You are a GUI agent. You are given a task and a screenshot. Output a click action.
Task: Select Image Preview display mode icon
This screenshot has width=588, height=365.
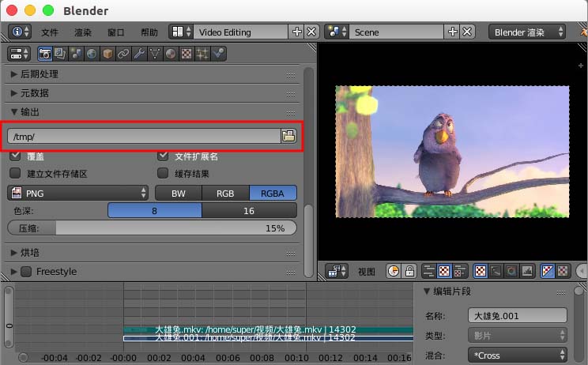480,271
